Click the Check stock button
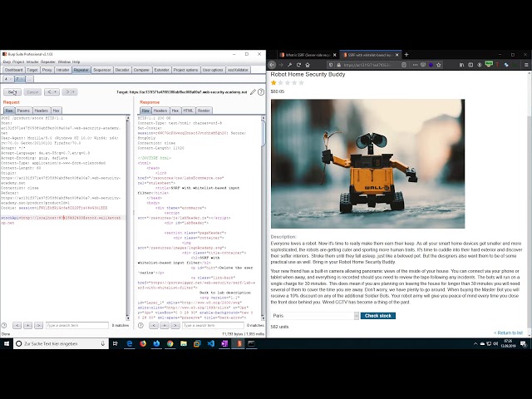Screen dimensions: 532x399 378,316
